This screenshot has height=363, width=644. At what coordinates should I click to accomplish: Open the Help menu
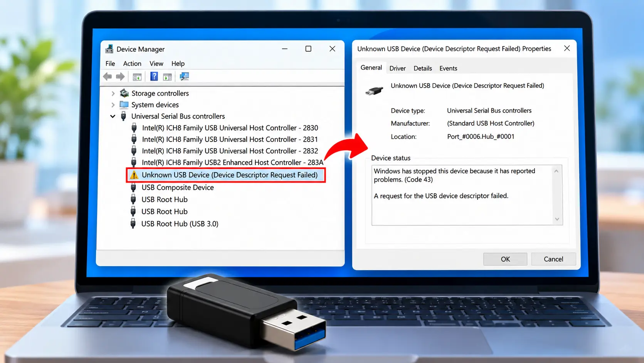(x=178, y=64)
